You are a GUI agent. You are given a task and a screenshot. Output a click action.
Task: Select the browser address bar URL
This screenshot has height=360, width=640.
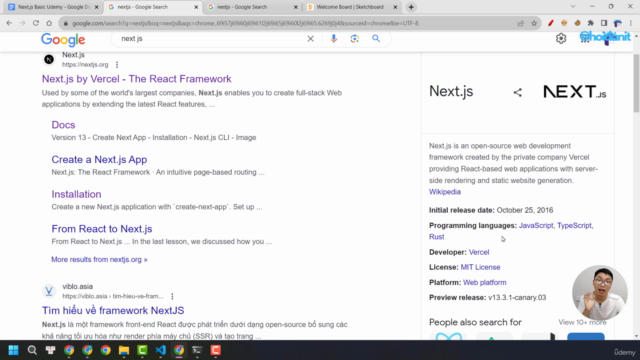coord(245,23)
